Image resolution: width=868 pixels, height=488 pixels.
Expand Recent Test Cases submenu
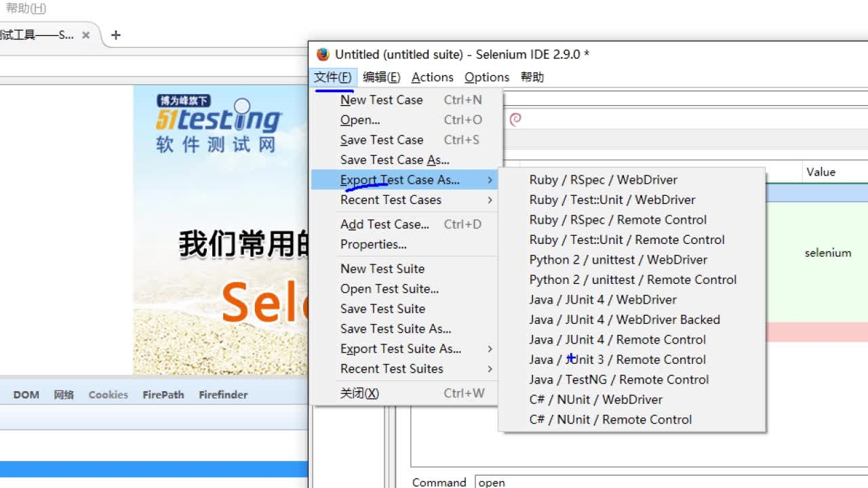click(406, 200)
